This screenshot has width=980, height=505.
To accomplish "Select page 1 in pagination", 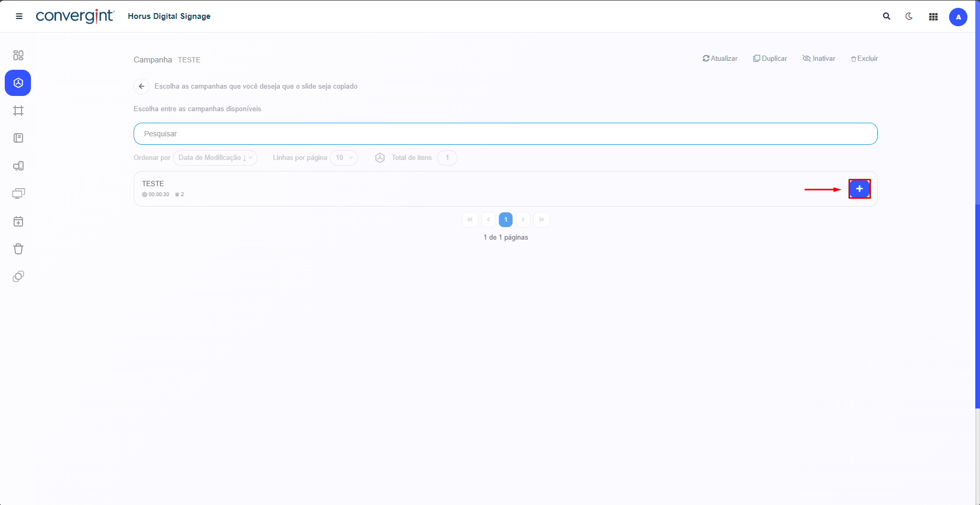I will 506,220.
